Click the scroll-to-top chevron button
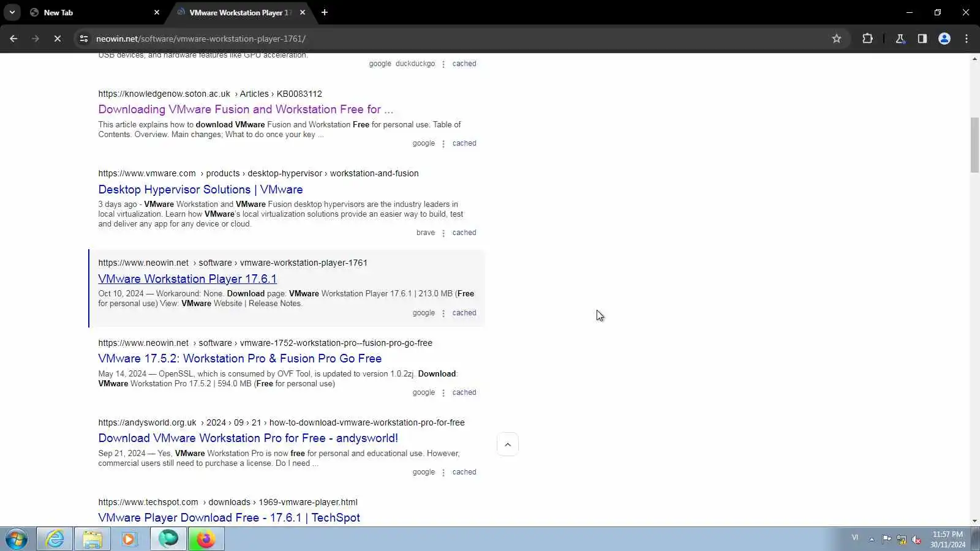The width and height of the screenshot is (980, 551). 508,444
